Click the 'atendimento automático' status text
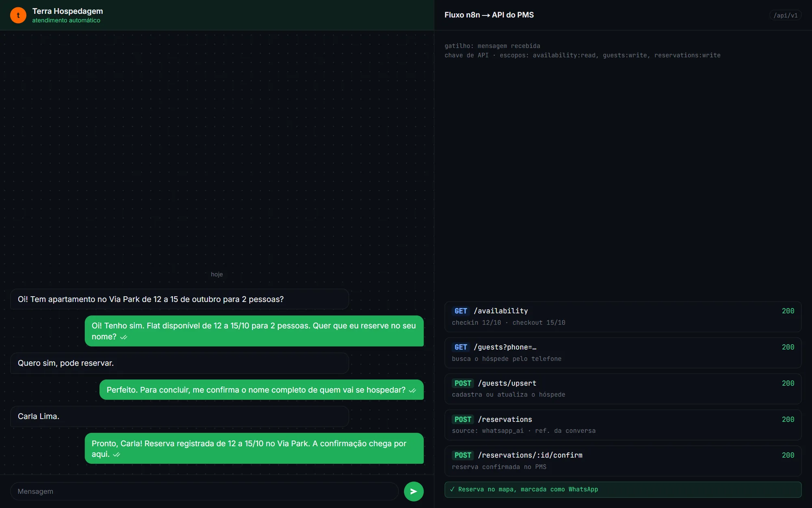812x508 pixels. (66, 20)
